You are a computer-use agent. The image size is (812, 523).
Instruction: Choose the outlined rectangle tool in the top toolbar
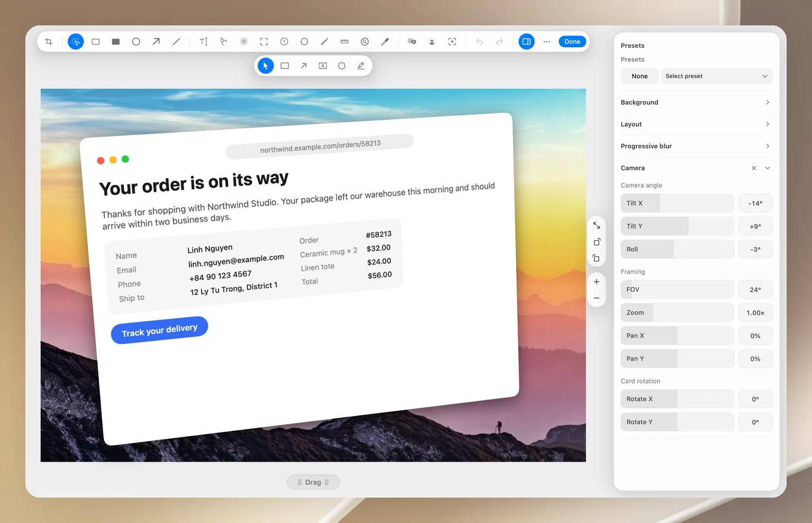point(95,42)
